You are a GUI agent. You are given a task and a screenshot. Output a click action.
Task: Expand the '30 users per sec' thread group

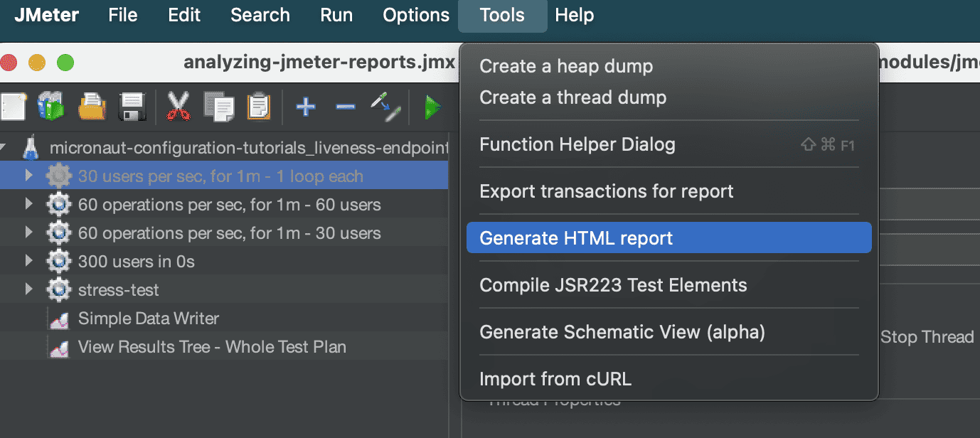[x=28, y=176]
